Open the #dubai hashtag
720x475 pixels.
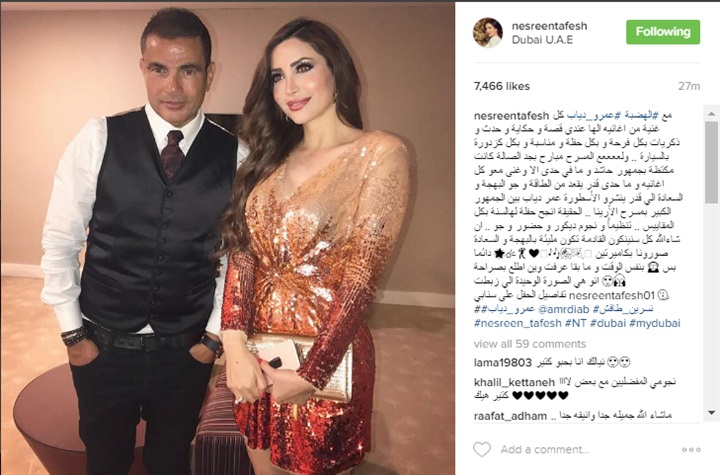point(608,323)
